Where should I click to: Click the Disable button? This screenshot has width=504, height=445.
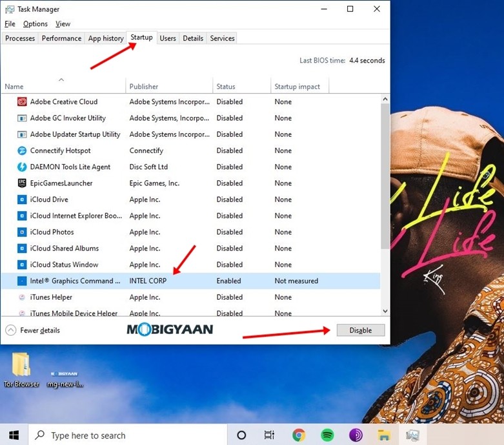[x=361, y=330]
